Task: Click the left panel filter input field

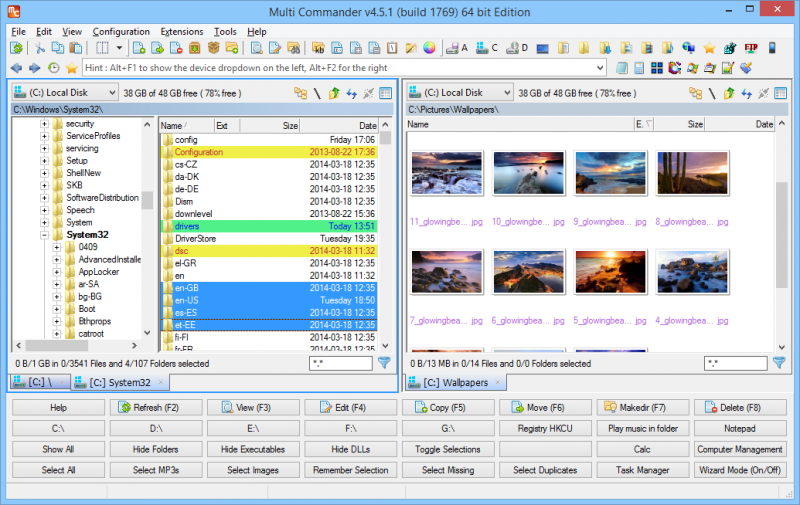Action: click(341, 363)
